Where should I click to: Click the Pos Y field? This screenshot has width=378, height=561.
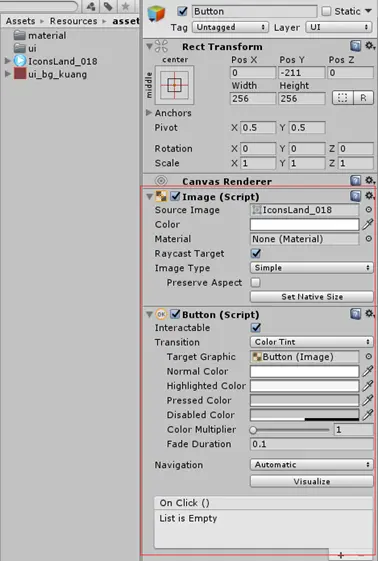(x=302, y=73)
